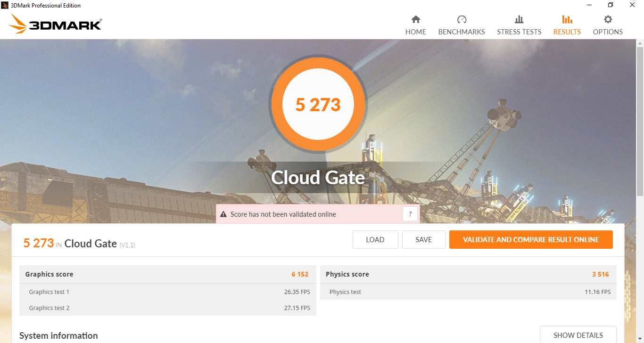Go to the STRESS TESTS tab label
Viewport: 644px width, 343px height.
pos(519,32)
